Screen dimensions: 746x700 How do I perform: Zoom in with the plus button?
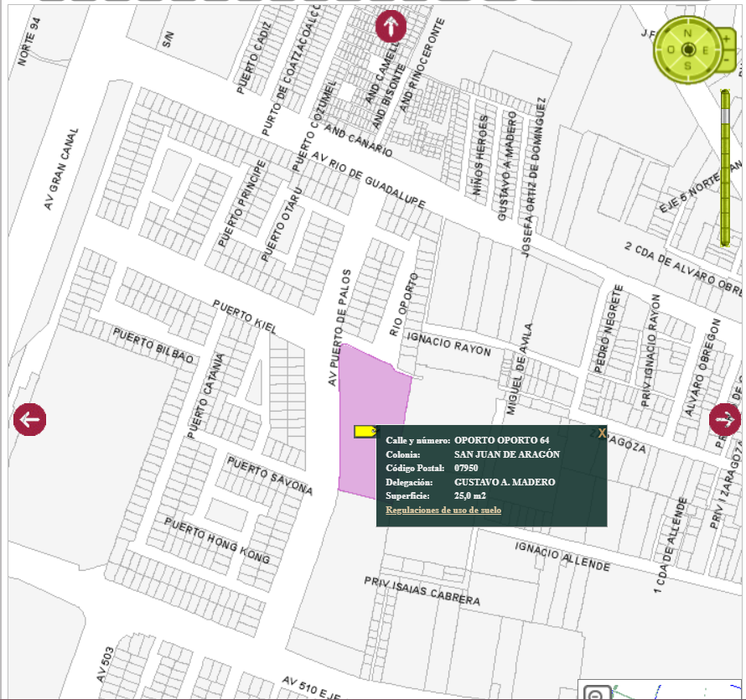(x=727, y=38)
